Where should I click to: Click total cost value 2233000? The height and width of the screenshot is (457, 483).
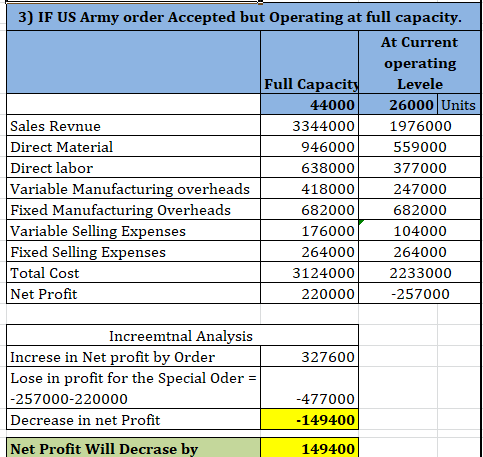(x=420, y=272)
